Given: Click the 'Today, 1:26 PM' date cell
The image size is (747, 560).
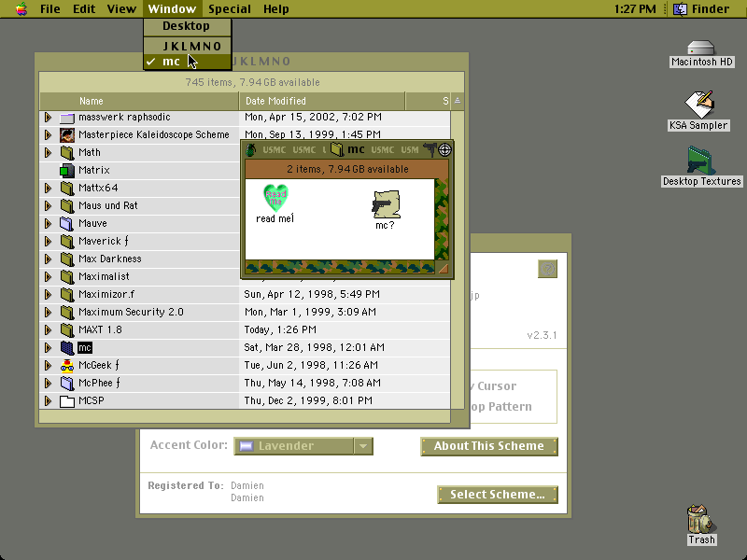Looking at the screenshot, I should pyautogui.click(x=280, y=329).
